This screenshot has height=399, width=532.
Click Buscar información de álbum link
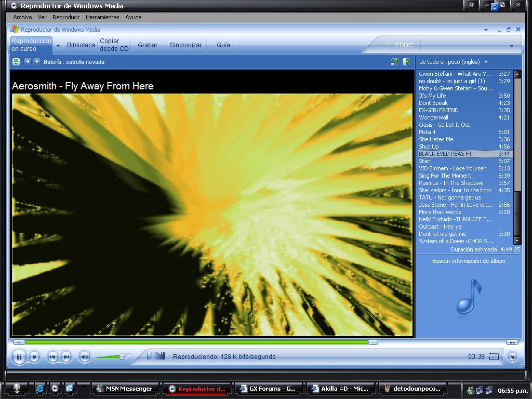pyautogui.click(x=469, y=261)
